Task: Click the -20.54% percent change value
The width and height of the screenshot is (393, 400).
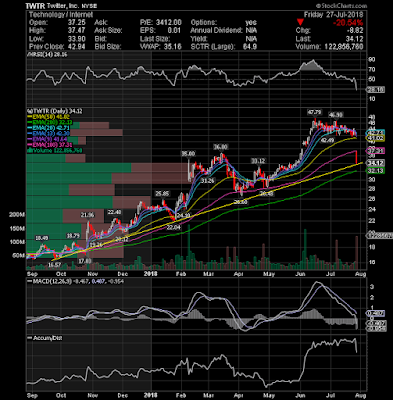Action: [x=348, y=23]
